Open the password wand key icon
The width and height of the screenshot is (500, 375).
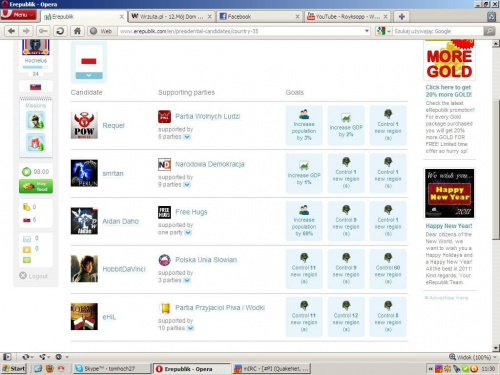[x=43, y=31]
